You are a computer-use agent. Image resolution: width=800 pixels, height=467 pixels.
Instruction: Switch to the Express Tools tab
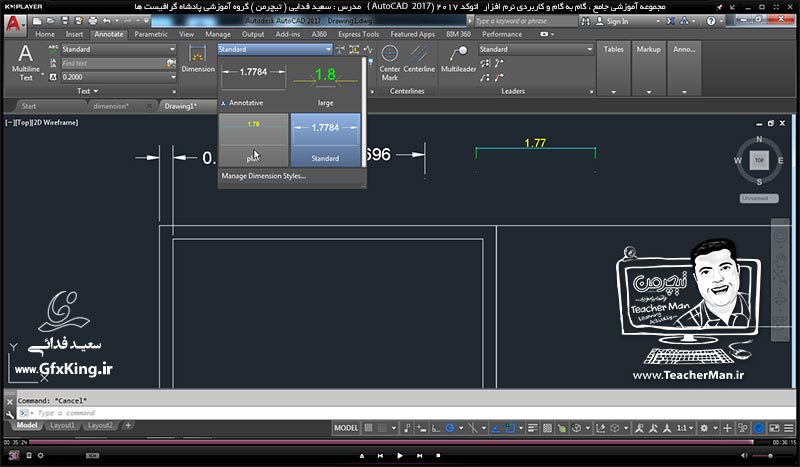(359, 34)
